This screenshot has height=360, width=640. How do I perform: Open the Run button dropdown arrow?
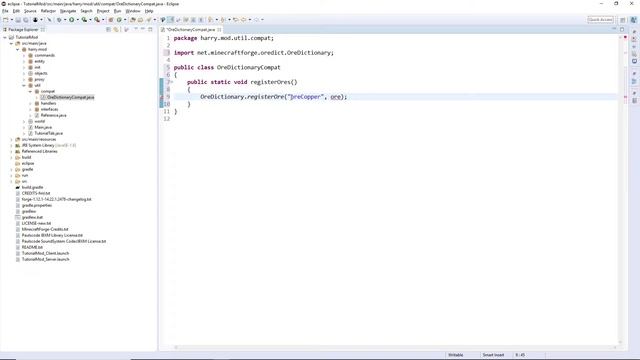click(77, 20)
